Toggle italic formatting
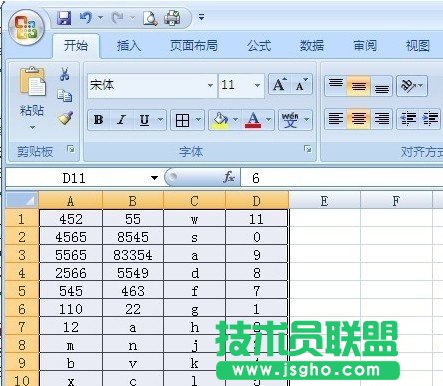The height and width of the screenshot is (386, 443). click(121, 120)
